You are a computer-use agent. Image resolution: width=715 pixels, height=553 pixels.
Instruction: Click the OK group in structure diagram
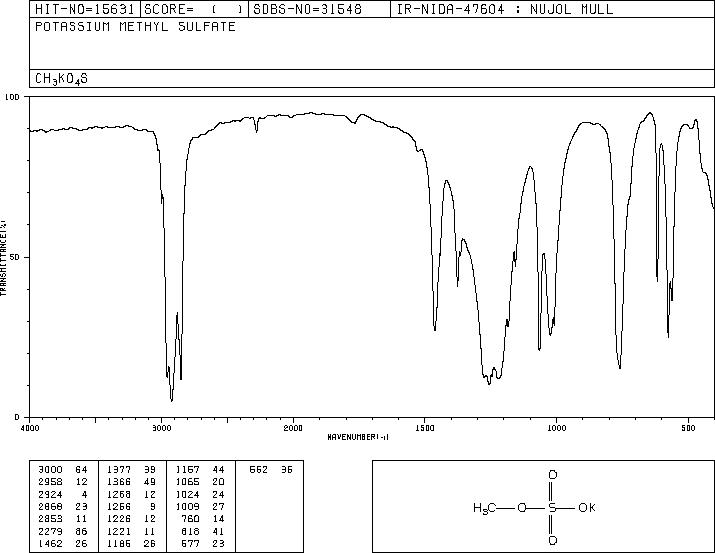coord(587,507)
